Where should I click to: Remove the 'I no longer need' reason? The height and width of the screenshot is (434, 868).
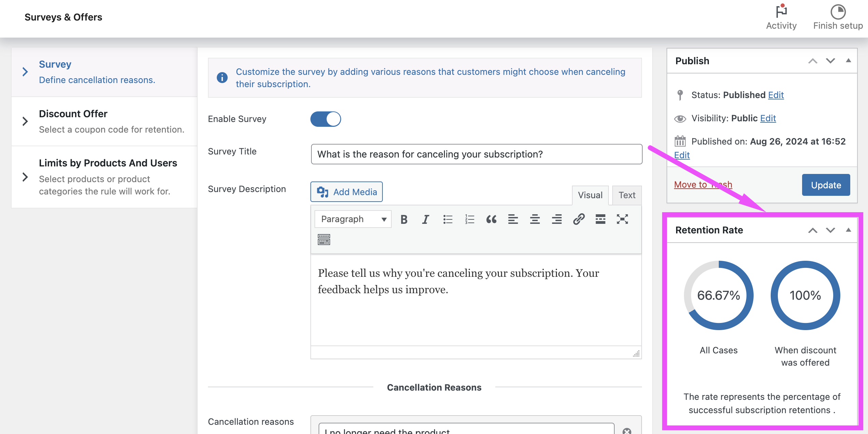[627, 431]
